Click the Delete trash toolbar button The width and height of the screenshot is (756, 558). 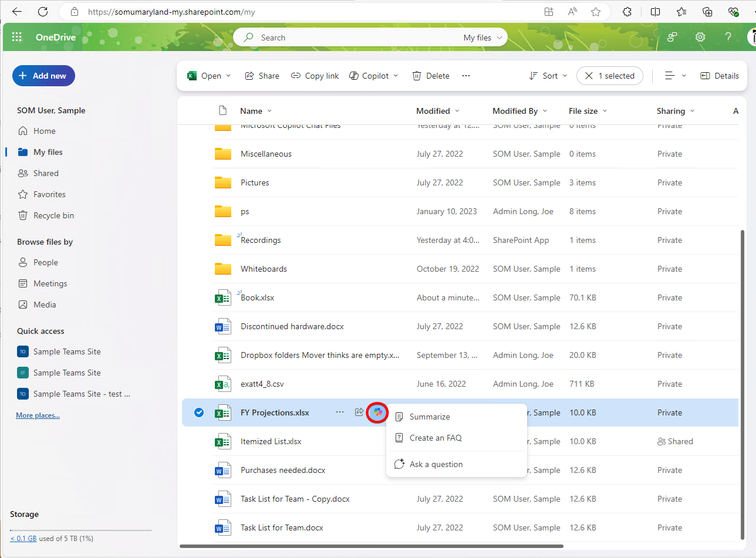point(431,76)
